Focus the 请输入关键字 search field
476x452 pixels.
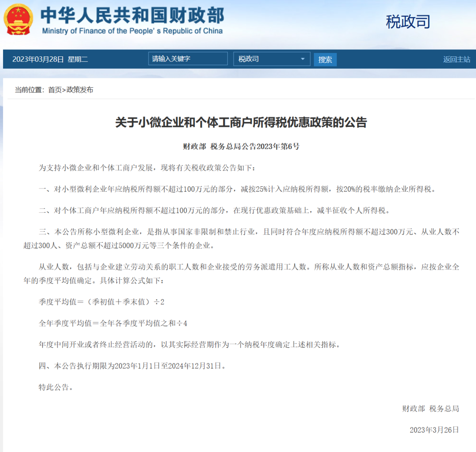coord(188,59)
